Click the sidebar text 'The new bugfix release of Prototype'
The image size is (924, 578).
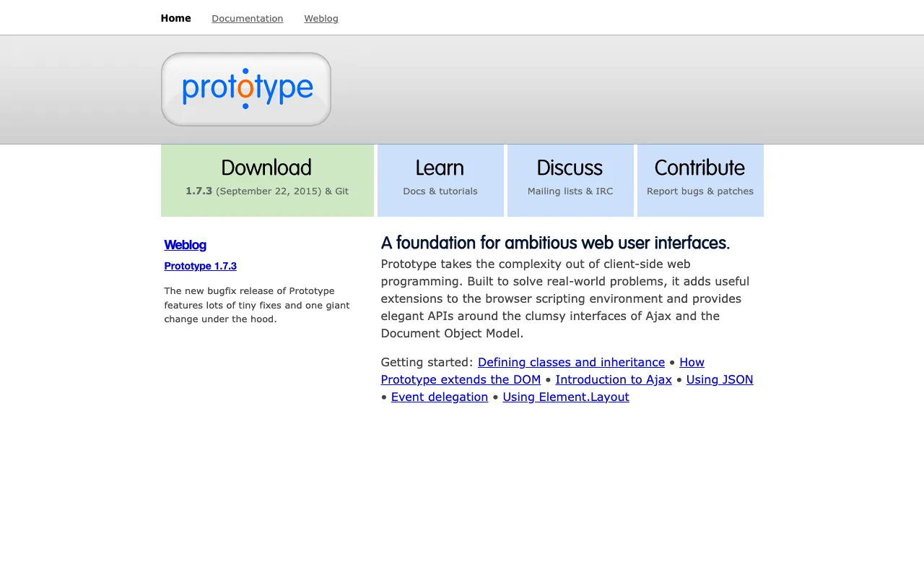point(250,291)
